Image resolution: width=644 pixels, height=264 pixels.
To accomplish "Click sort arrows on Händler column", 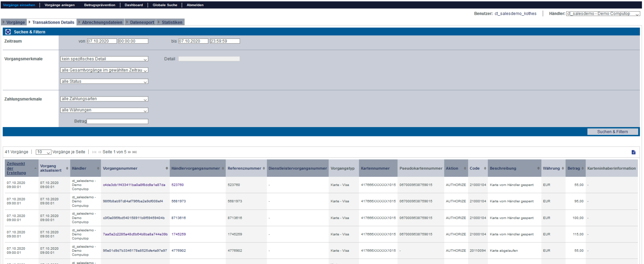I will click(x=98, y=168).
